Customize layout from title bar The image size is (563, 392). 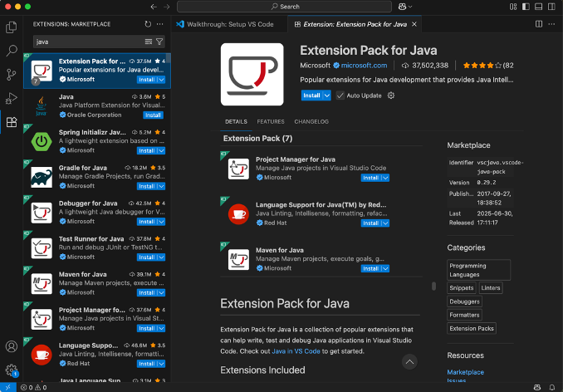click(513, 7)
